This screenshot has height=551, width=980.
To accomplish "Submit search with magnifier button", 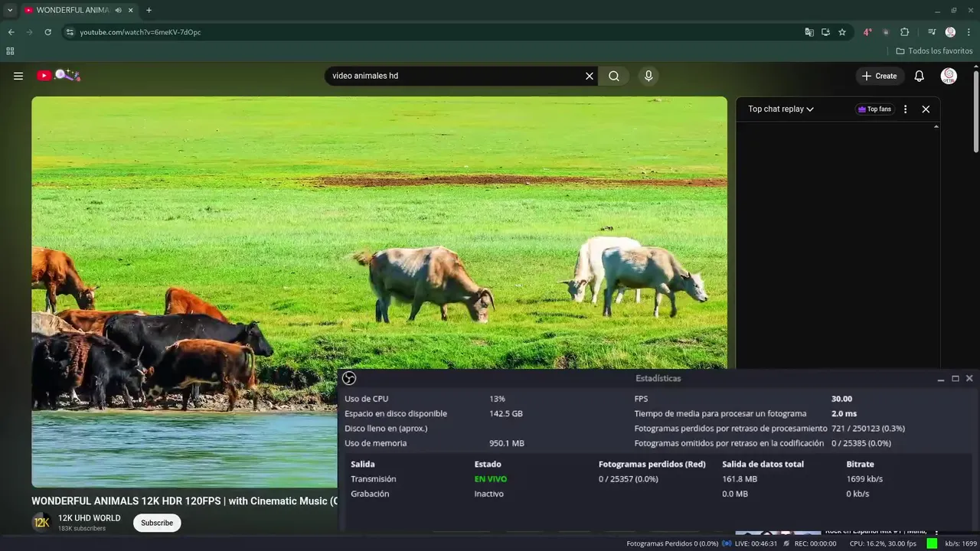I will [x=614, y=76].
